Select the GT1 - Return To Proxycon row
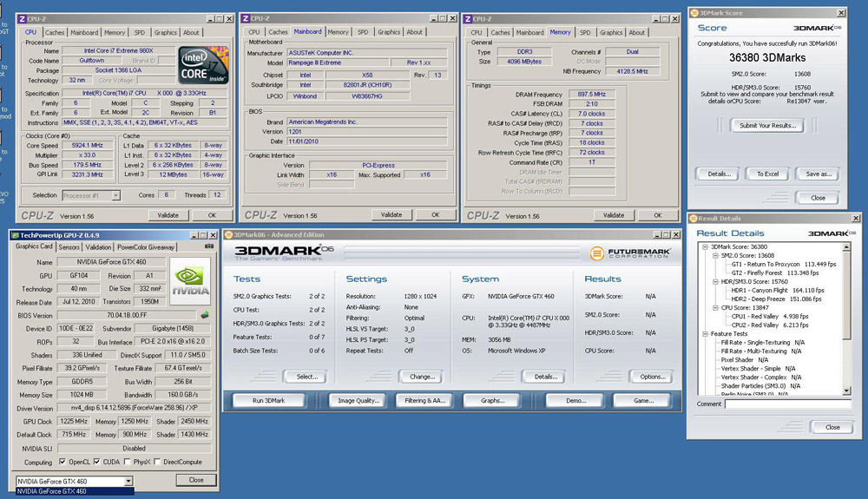The height and width of the screenshot is (499, 868). click(783, 265)
